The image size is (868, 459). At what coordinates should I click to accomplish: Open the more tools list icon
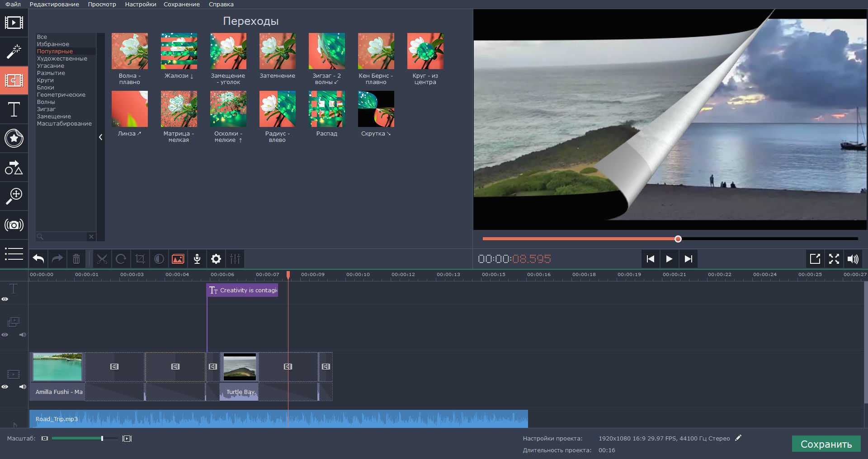(14, 254)
